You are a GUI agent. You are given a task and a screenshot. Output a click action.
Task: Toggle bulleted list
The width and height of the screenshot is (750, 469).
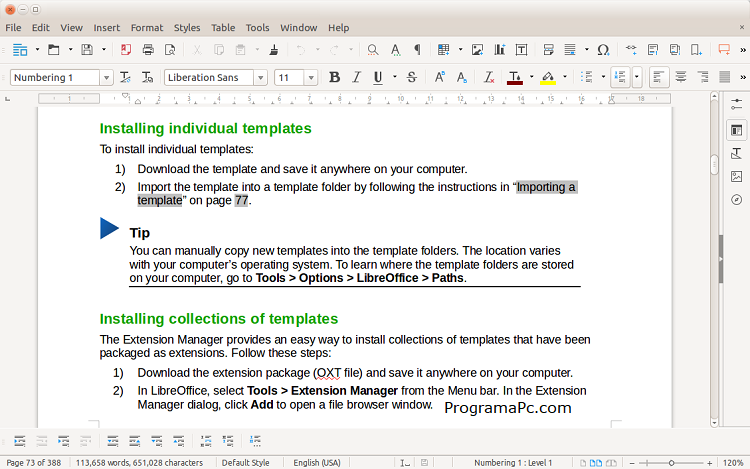pos(586,77)
